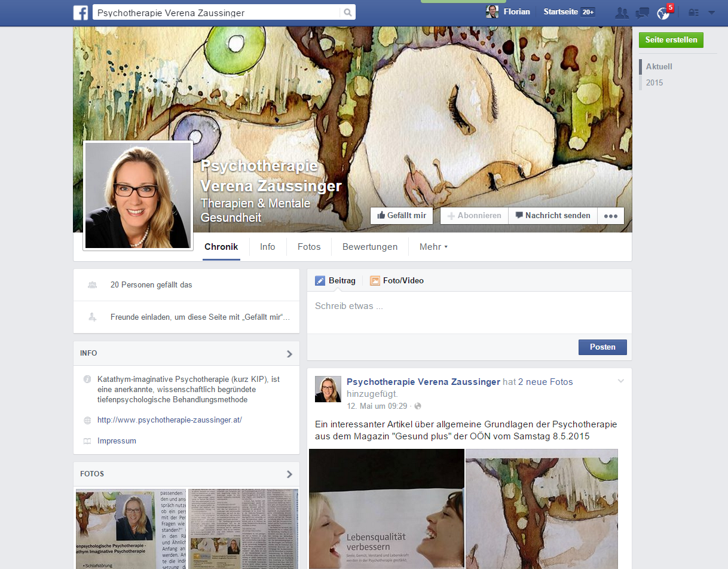This screenshot has width=728, height=569.
Task: Open the three-dots more actions button
Action: pos(610,216)
